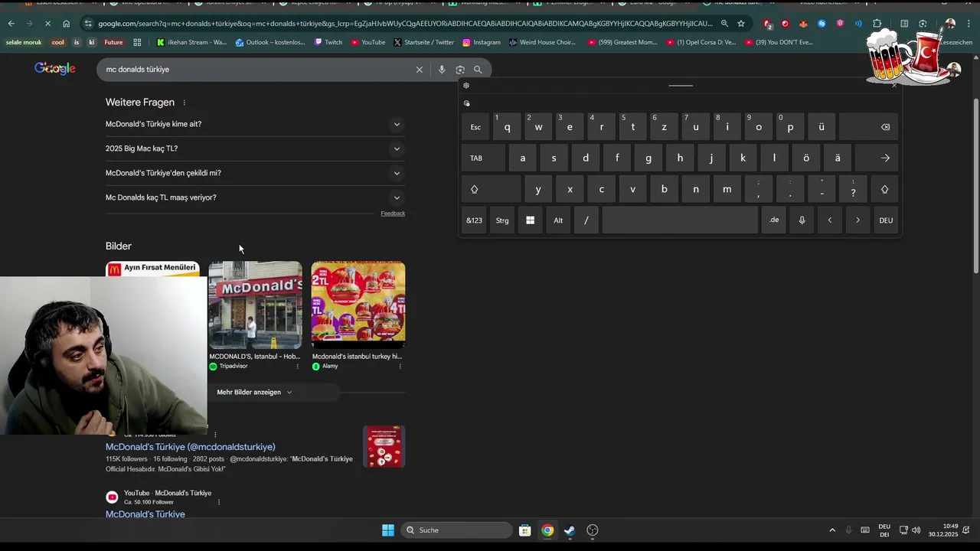The height and width of the screenshot is (551, 980).
Task: Switch keyboard language via DEU key
Action: click(x=886, y=220)
